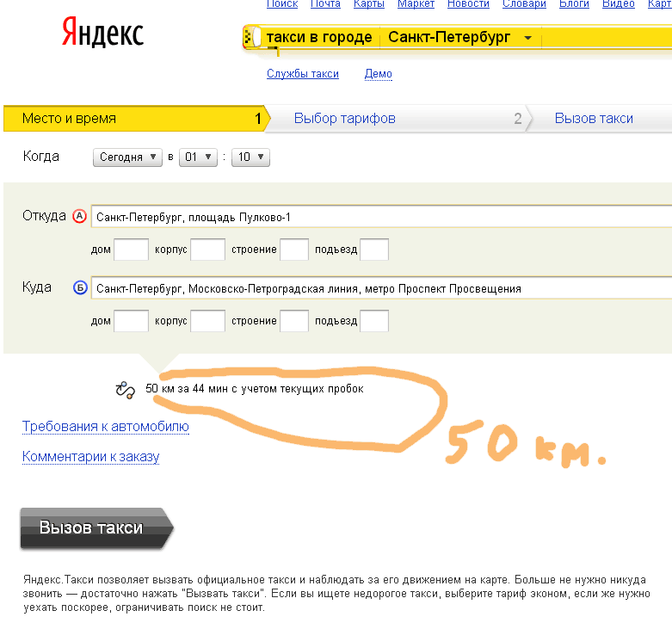Click the корпус field under Куда
The height and width of the screenshot is (623, 672).
208,321
